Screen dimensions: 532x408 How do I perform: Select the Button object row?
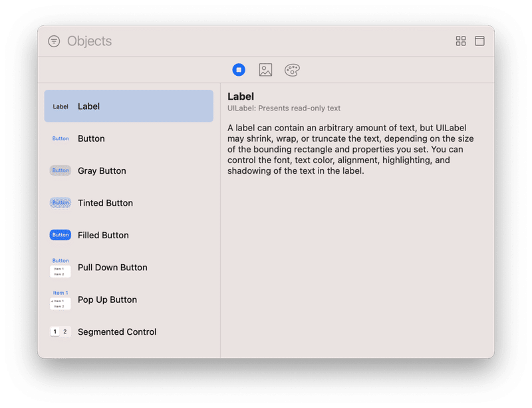128,138
